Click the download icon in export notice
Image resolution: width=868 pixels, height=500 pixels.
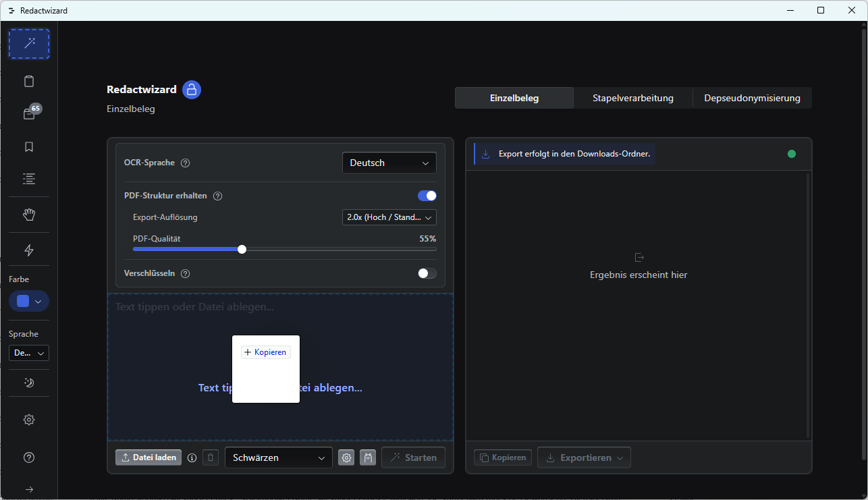point(486,154)
